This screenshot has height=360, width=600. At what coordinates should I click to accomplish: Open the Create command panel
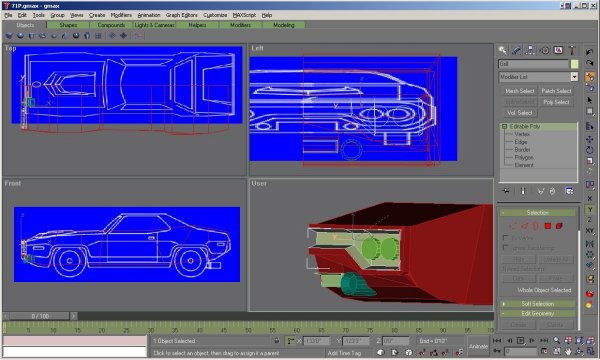(x=502, y=50)
